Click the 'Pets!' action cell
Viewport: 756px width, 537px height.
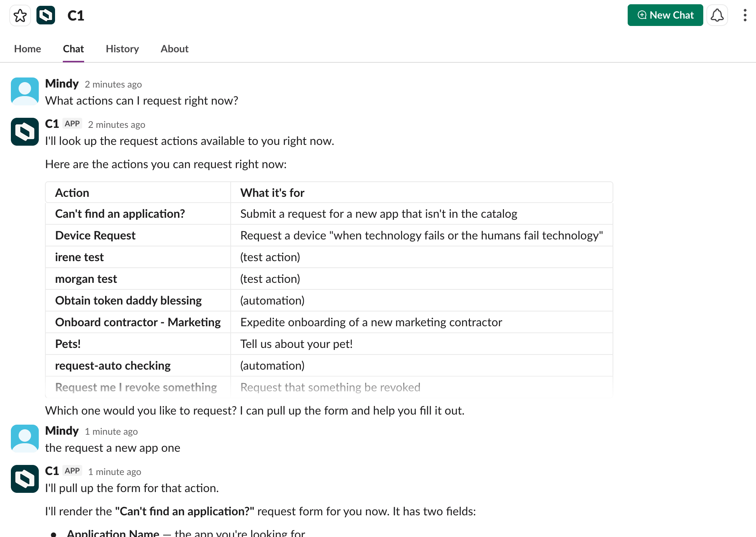click(x=138, y=344)
